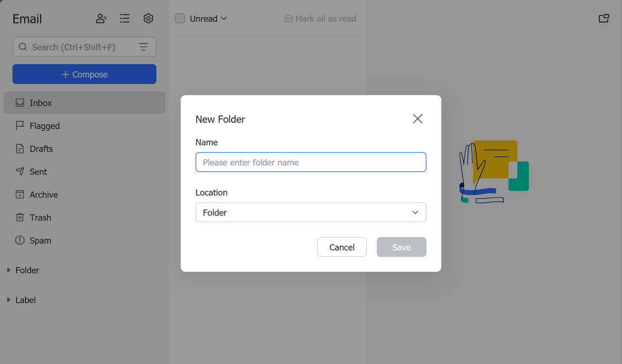The width and height of the screenshot is (622, 364).
Task: Open the Sent folder icon
Action: [x=19, y=171]
